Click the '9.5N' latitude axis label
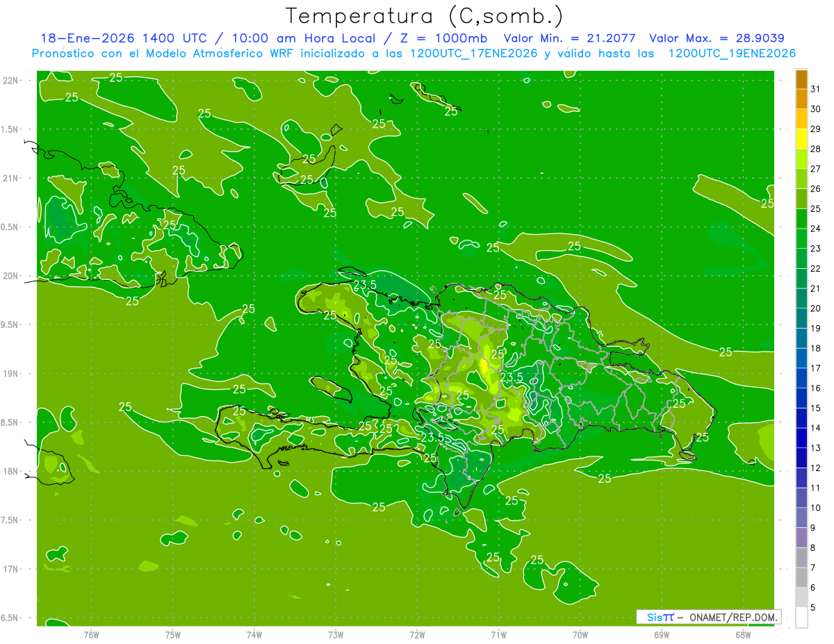 tap(10, 324)
